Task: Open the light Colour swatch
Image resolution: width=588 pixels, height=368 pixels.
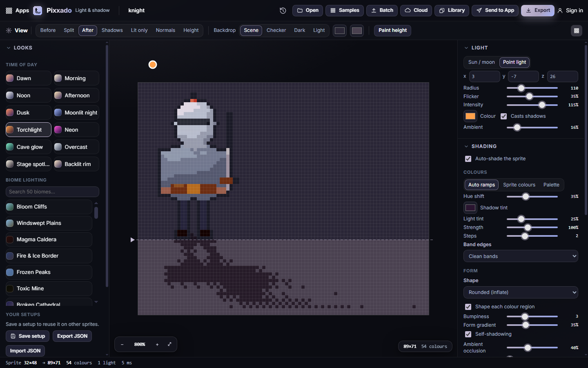Action: [470, 116]
